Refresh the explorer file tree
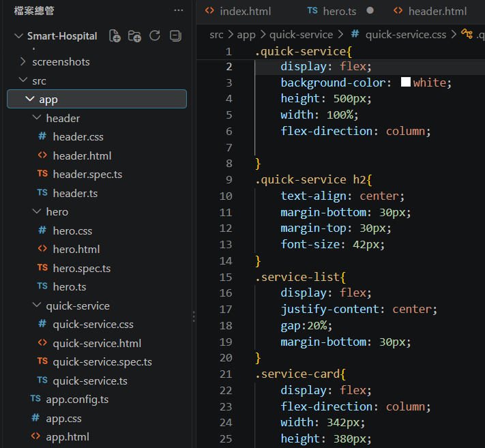The height and width of the screenshot is (448, 485). pos(155,36)
